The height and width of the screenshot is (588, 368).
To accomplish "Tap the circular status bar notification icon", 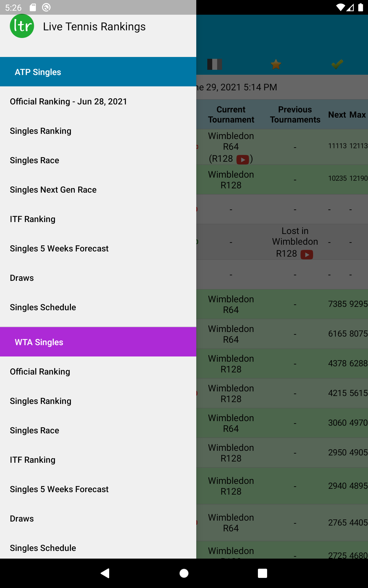I will click(46, 7).
